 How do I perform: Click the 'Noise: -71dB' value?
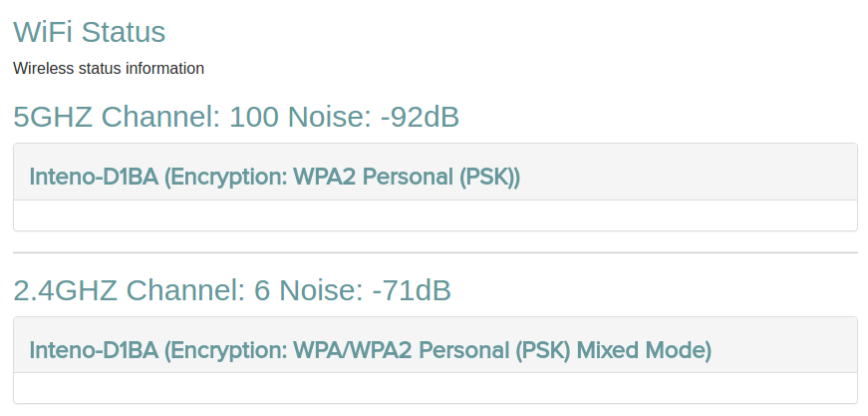[x=365, y=291]
